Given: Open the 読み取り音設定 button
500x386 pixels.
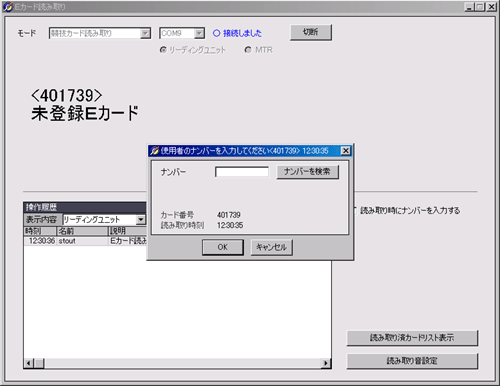Looking at the screenshot, I should pos(412,361).
